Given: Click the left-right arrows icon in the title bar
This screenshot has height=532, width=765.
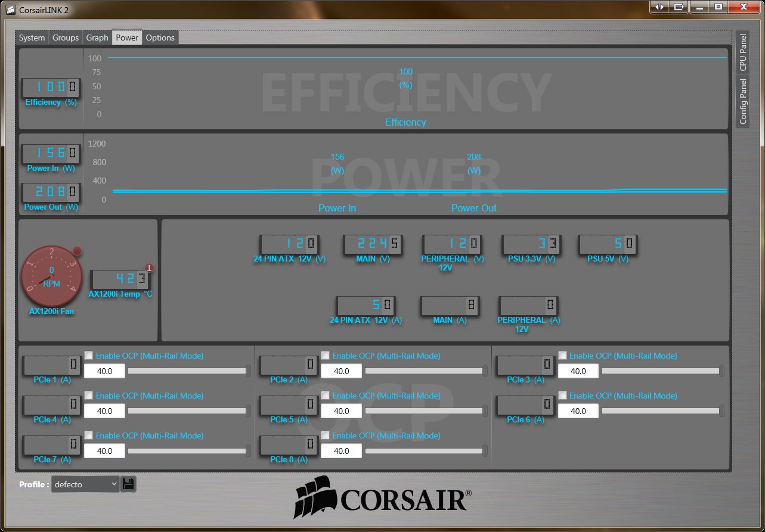Looking at the screenshot, I should [x=659, y=7].
